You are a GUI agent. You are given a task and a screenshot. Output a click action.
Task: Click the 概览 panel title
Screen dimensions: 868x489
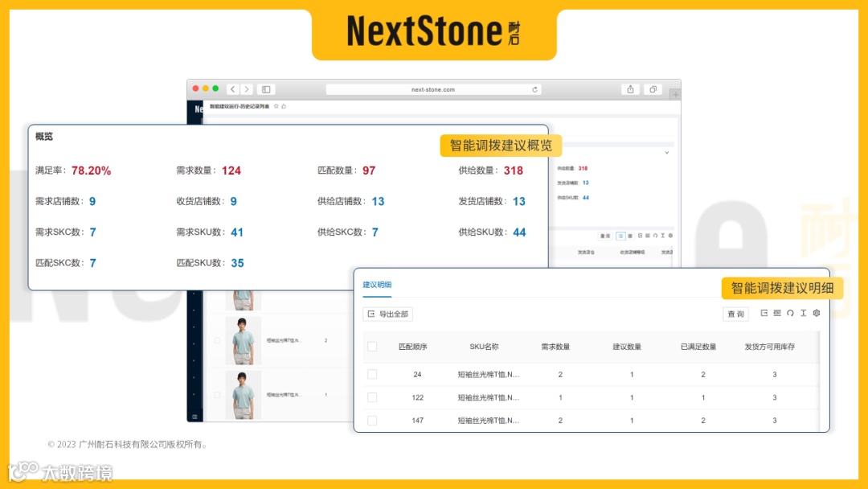click(43, 136)
